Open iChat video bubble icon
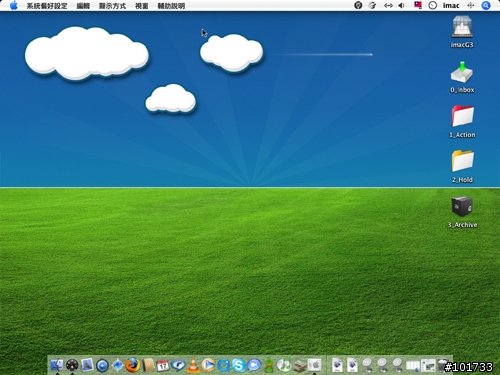This screenshot has width=500, height=375. [254, 365]
